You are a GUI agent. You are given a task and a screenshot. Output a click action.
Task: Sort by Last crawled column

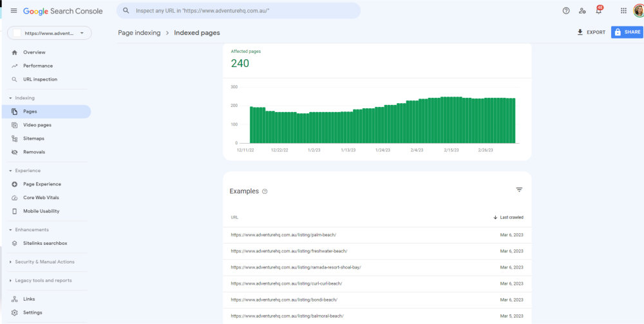508,217
